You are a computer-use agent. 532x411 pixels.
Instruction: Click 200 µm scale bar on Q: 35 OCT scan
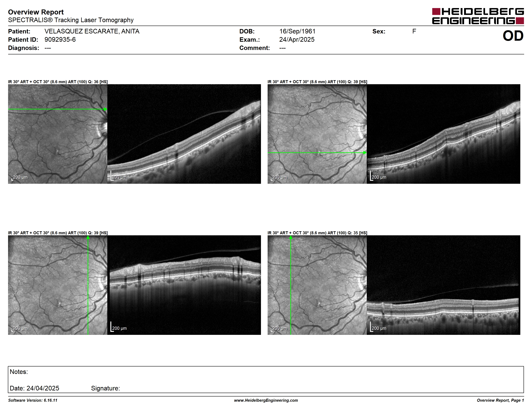[x=378, y=327]
